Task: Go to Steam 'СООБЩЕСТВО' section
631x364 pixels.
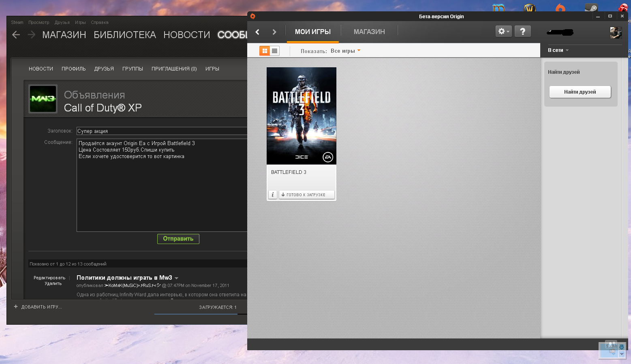Action: pyautogui.click(x=232, y=35)
